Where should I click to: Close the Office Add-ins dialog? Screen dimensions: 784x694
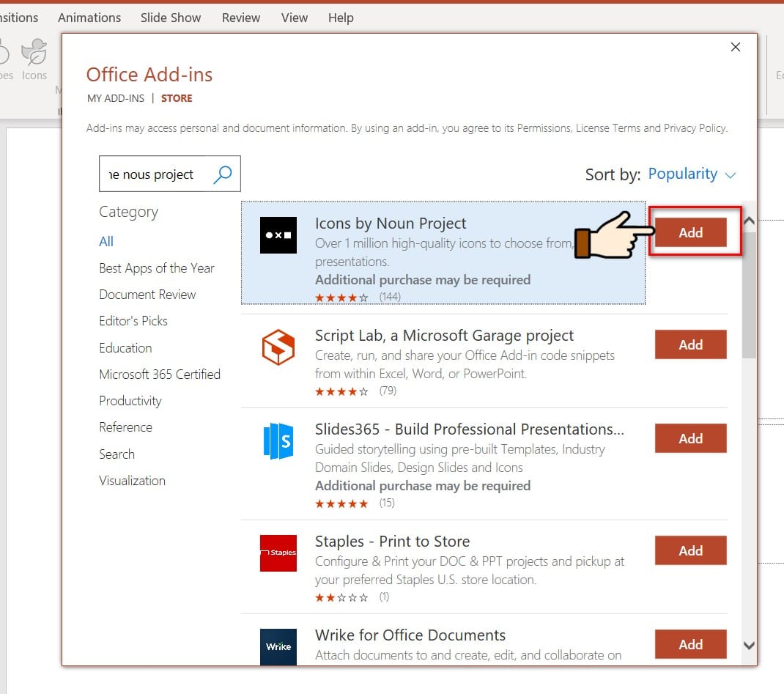(x=735, y=47)
